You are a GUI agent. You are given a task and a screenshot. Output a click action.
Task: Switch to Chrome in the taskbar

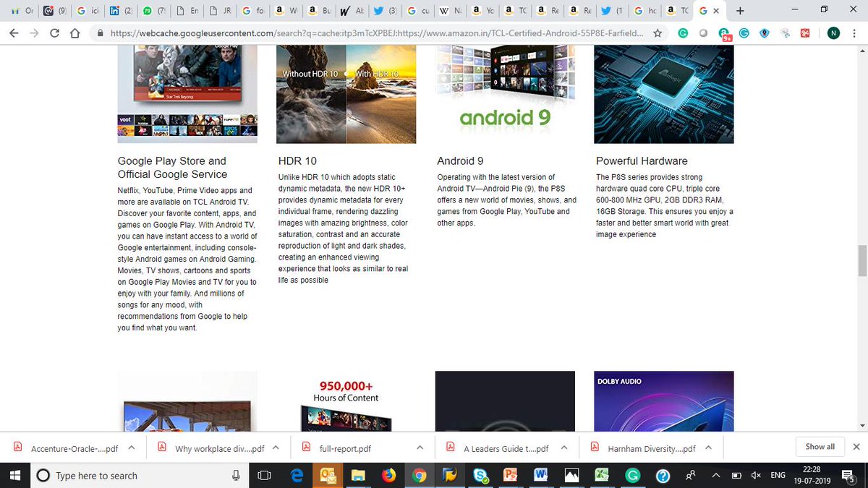[x=419, y=475]
